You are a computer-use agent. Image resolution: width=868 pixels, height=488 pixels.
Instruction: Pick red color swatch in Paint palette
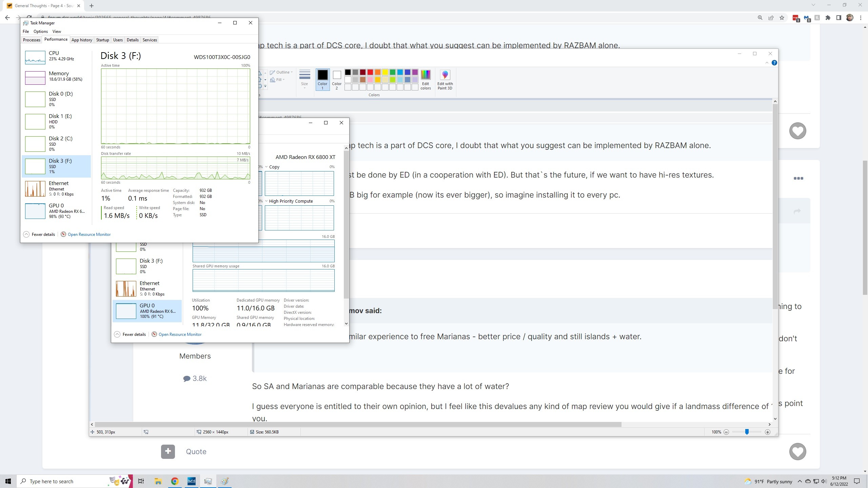coord(370,72)
